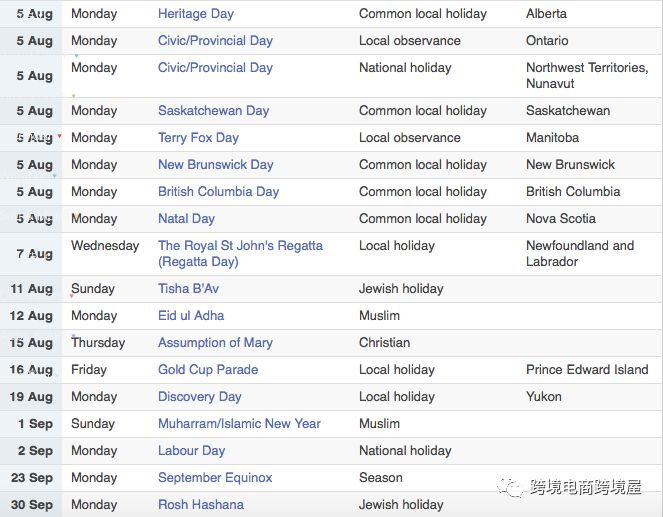Open the Terry Fox Day link

coord(198,138)
